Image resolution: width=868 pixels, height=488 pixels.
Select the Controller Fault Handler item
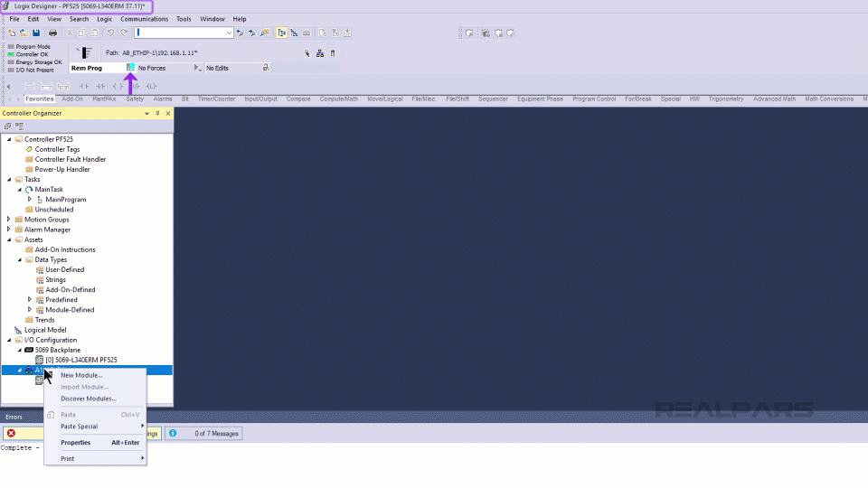point(71,159)
